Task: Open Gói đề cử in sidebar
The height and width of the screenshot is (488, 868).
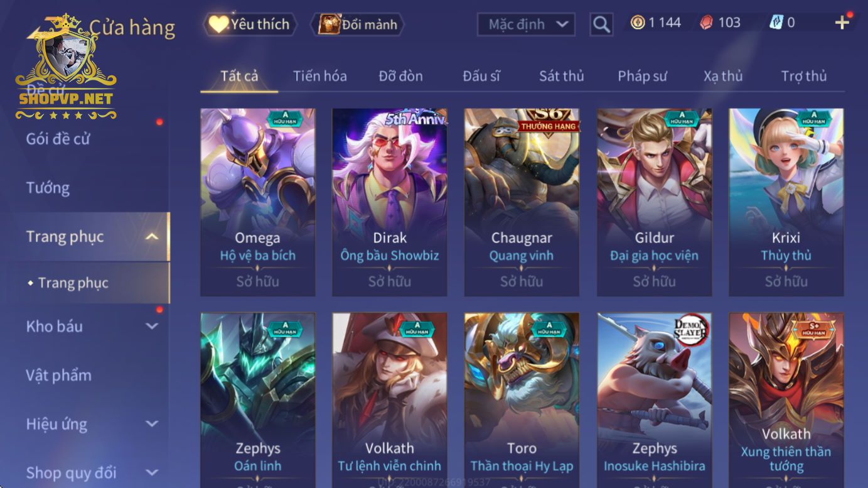Action: tap(58, 139)
